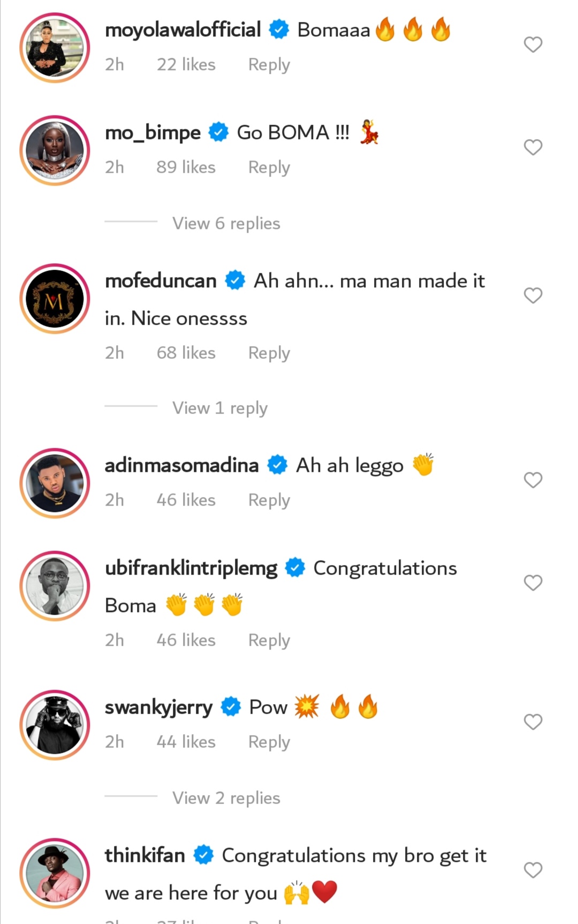This screenshot has height=924, width=578.
Task: View 68 likes on mofeduncan's comment
Action: [x=186, y=353]
